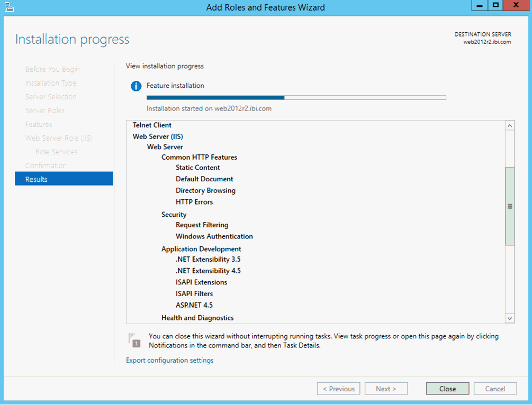Click the vertical scrollbar thumb in feature list

(x=510, y=206)
